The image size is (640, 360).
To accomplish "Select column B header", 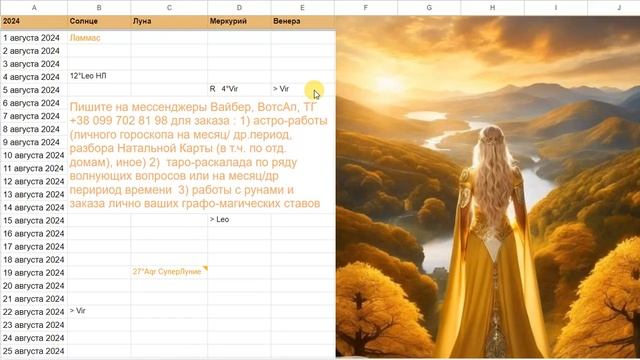I will click(x=99, y=7).
